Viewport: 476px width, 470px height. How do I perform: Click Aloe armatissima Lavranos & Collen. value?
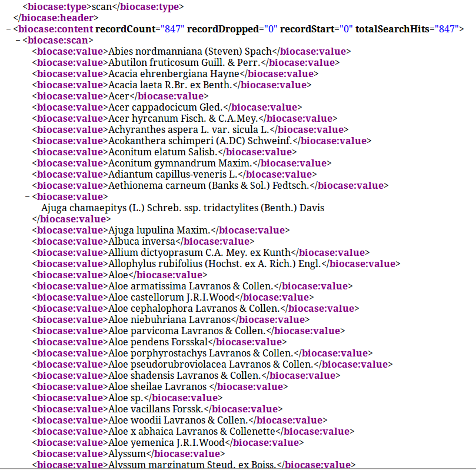click(192, 286)
